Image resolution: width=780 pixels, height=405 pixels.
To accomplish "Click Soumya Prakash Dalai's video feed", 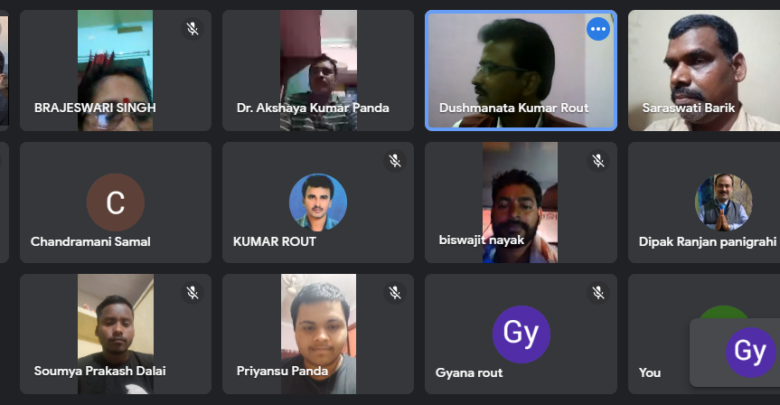I will 115,334.
